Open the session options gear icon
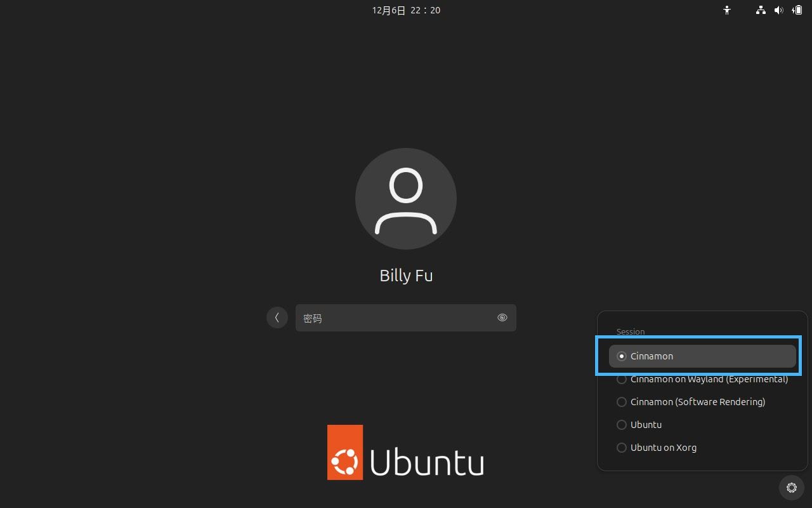This screenshot has height=508, width=812. click(x=791, y=488)
